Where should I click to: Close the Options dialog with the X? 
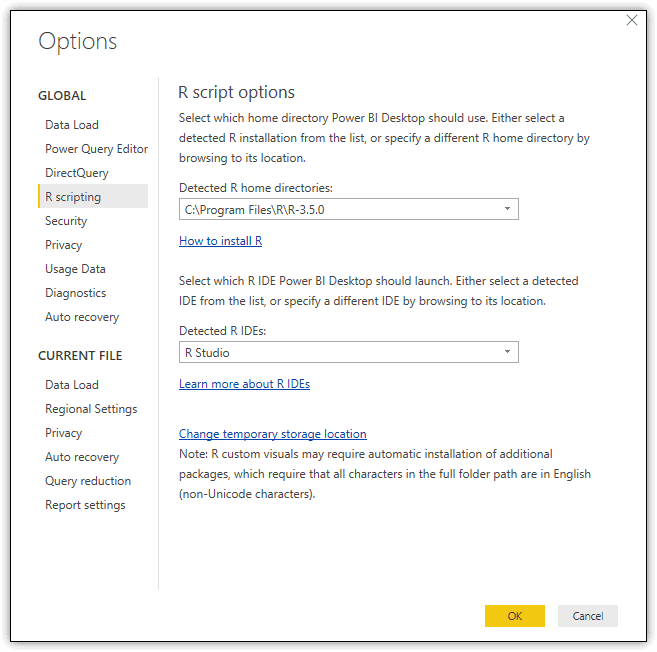[x=631, y=20]
